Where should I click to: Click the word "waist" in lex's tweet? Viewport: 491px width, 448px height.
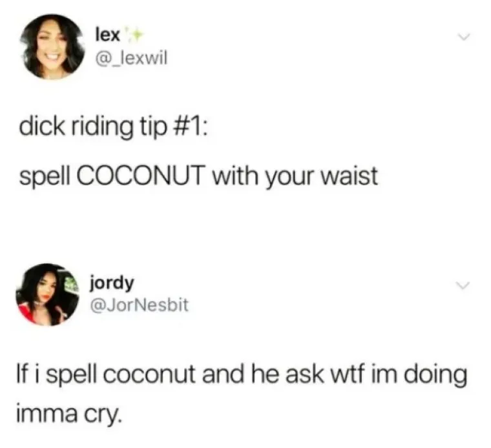350,176
